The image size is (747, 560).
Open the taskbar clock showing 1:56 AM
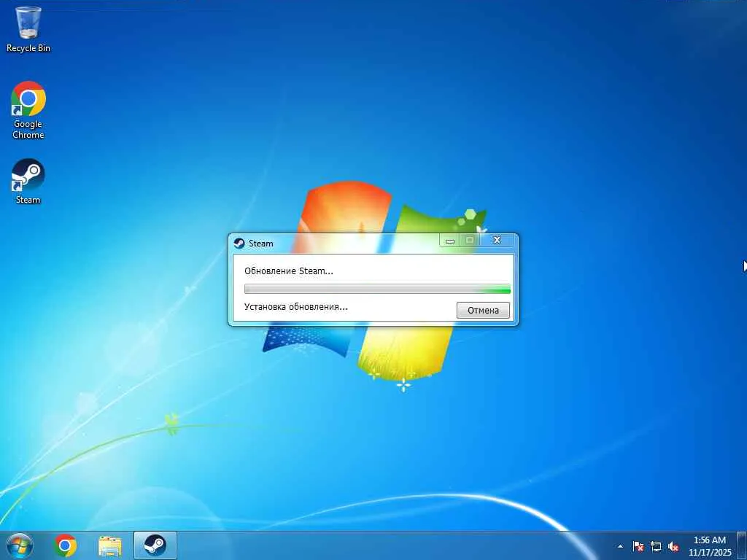(x=709, y=540)
